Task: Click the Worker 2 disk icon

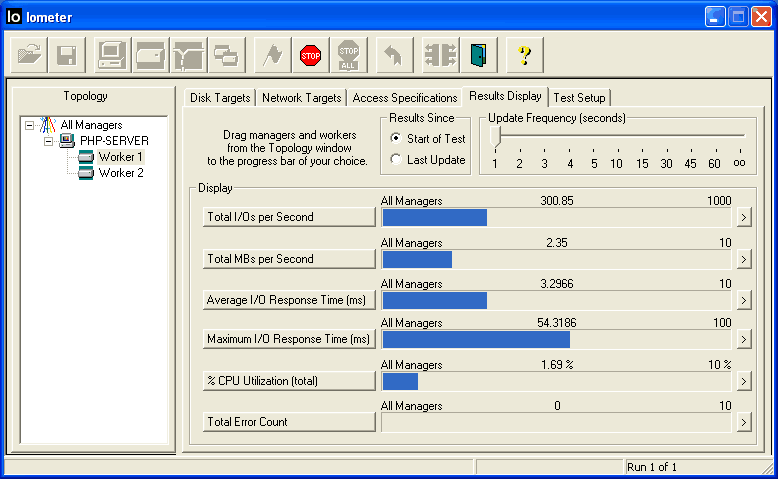Action: [86, 173]
